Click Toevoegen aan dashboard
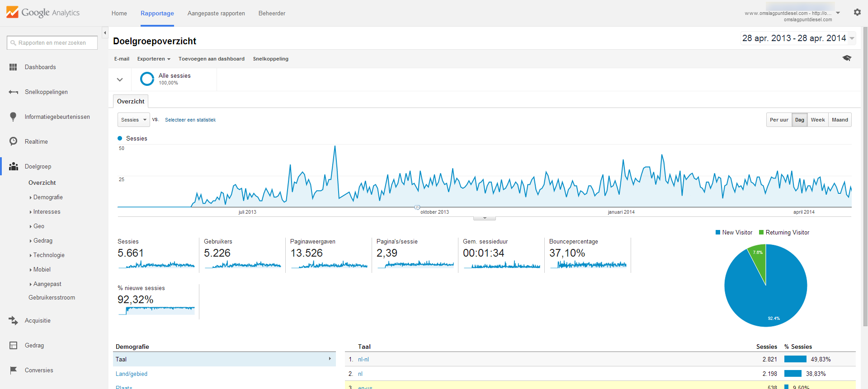This screenshot has width=868, height=389. (x=212, y=59)
